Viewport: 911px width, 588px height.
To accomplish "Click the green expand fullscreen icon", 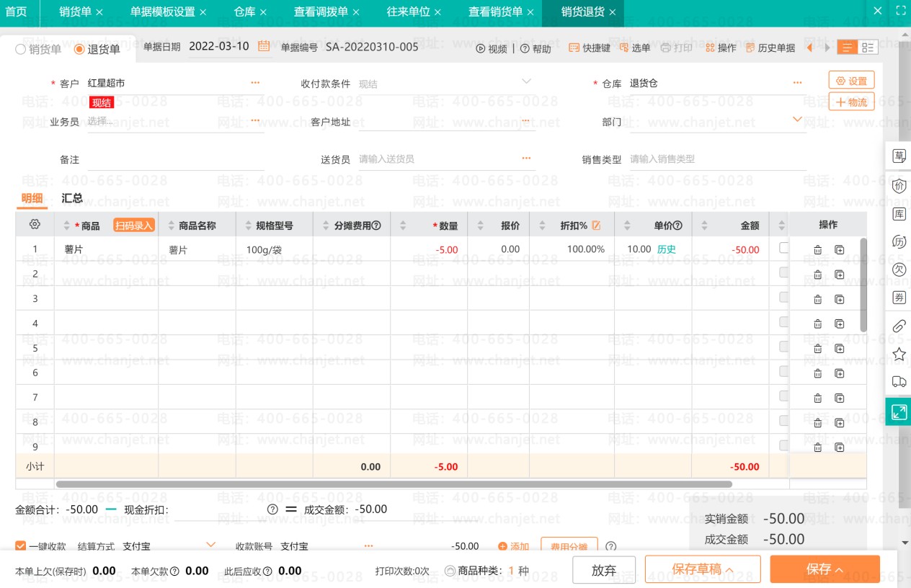I will click(899, 412).
